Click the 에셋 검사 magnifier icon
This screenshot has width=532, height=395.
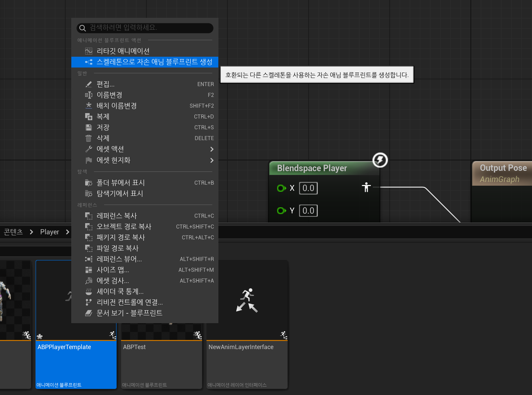pyautogui.click(x=89, y=281)
